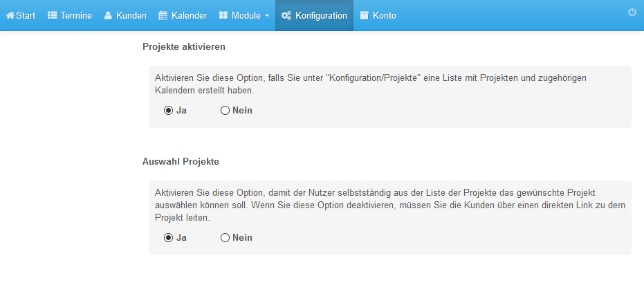Click the home icon beside Start
The height and width of the screenshot is (285, 644).
(10, 16)
